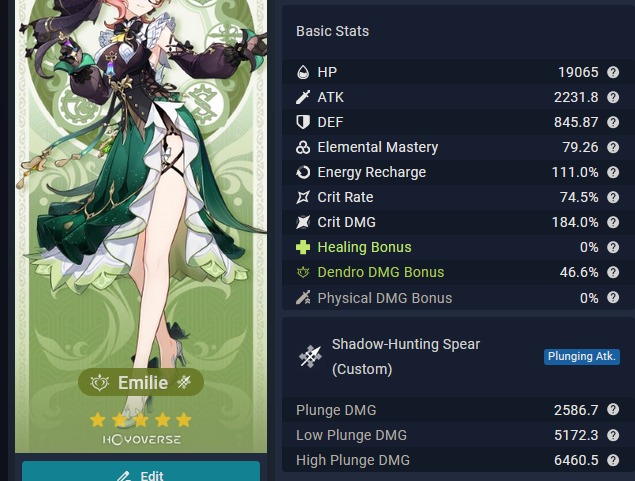Click the Shadow-Hunting Spear weapon icon
This screenshot has height=481, width=635.
point(310,357)
